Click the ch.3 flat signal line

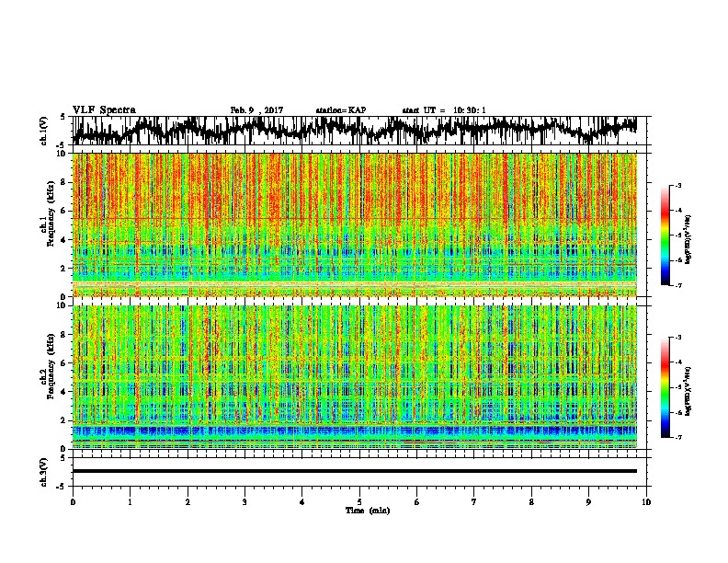pos(355,471)
